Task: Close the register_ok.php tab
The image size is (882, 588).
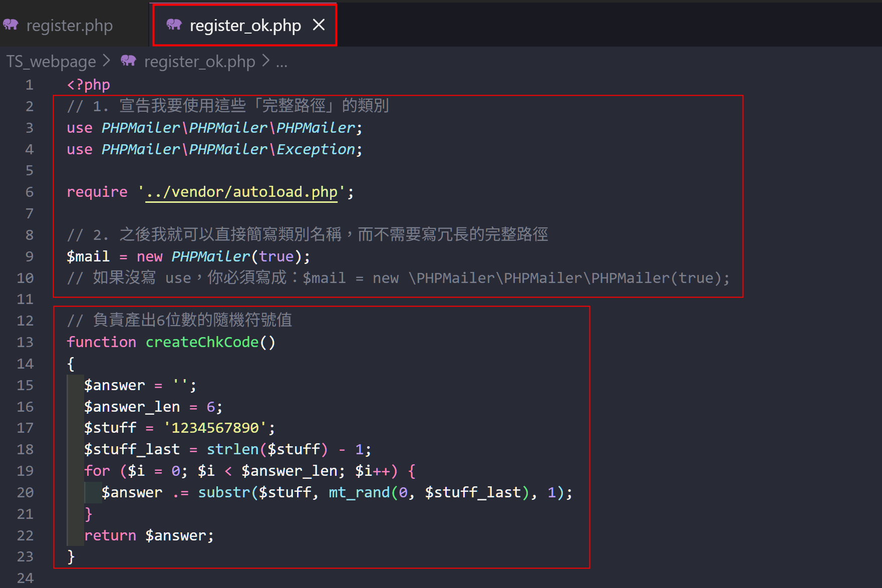Action: click(x=319, y=25)
